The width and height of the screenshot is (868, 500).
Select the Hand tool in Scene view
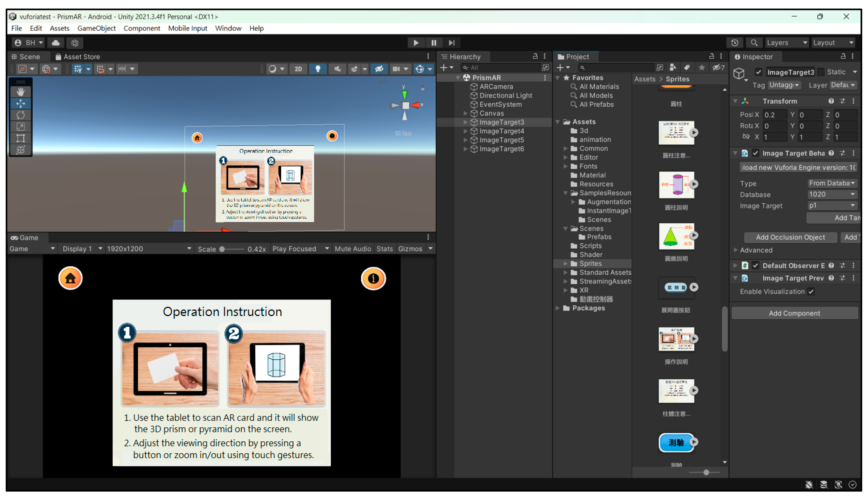[x=21, y=92]
